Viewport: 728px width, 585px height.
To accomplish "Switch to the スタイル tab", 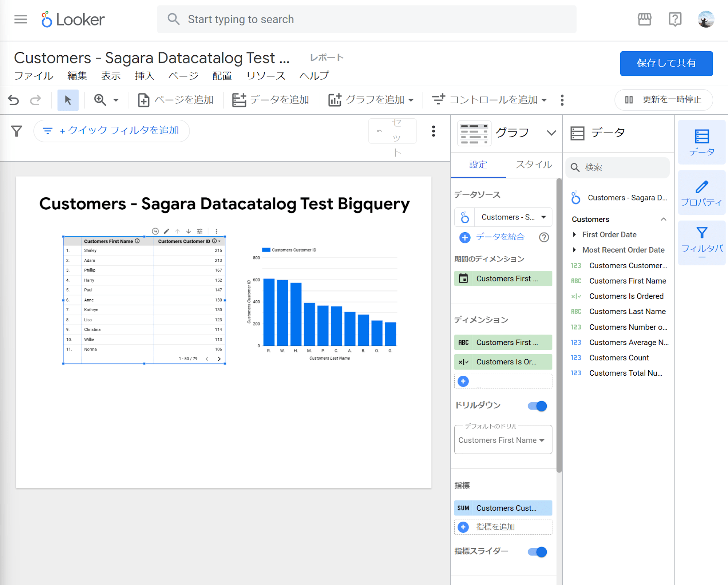I will (534, 165).
